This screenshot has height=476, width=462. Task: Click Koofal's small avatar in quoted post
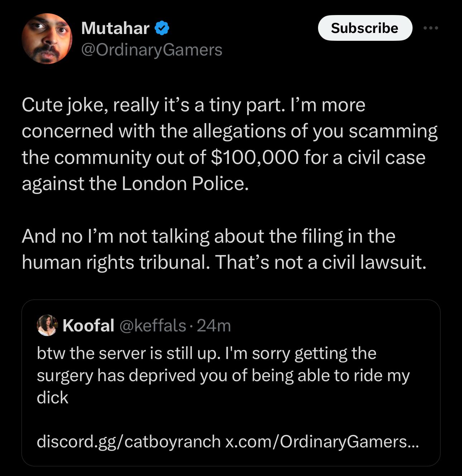(x=47, y=325)
